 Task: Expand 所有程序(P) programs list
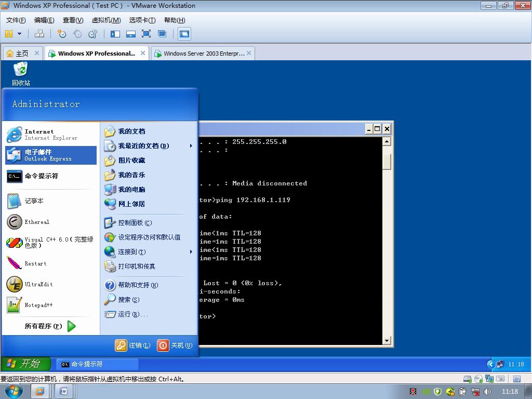point(50,326)
